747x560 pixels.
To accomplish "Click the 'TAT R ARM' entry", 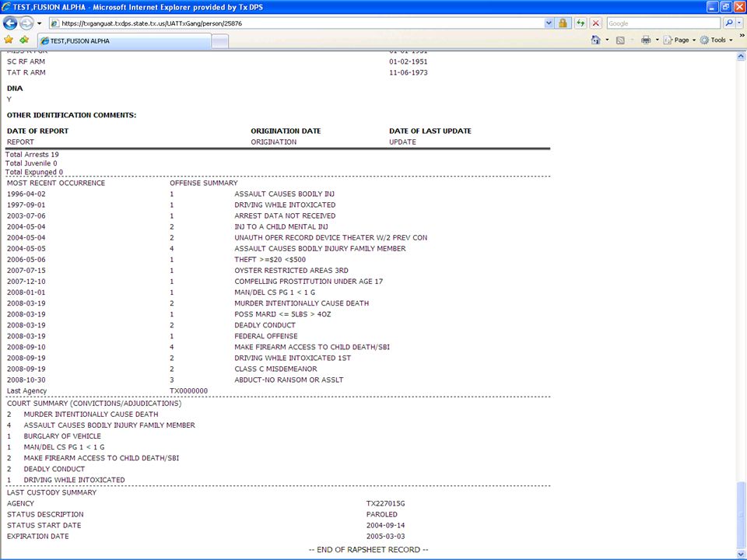I will (x=26, y=72).
